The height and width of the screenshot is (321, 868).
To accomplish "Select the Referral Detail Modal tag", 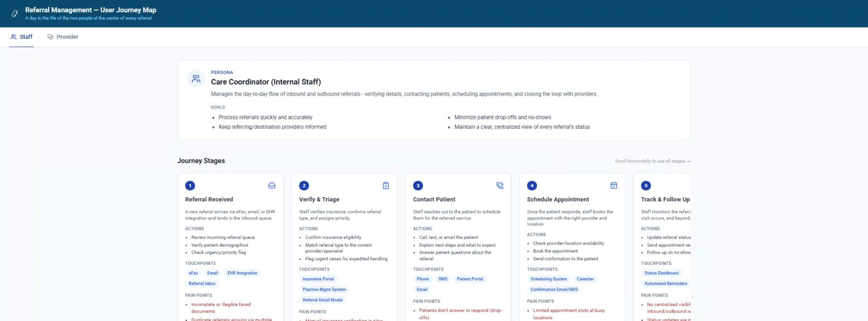I will click(322, 300).
